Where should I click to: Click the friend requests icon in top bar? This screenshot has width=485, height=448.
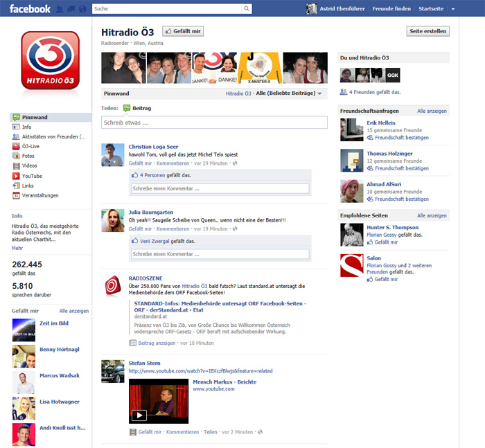coord(60,9)
